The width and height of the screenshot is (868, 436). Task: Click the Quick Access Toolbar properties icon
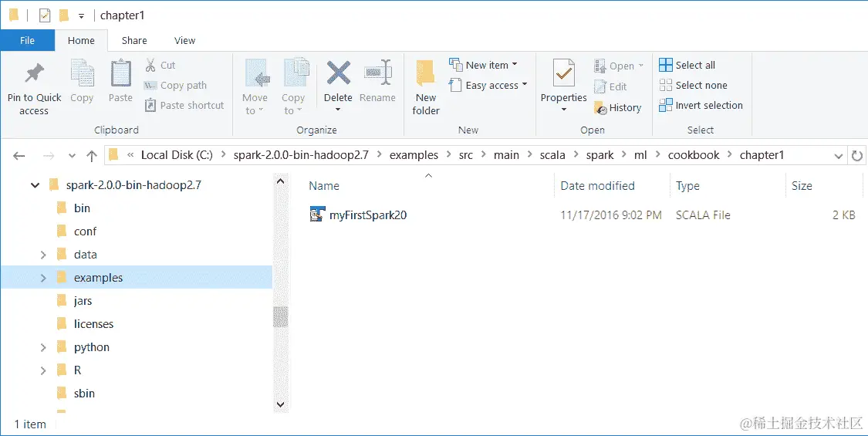[45, 15]
